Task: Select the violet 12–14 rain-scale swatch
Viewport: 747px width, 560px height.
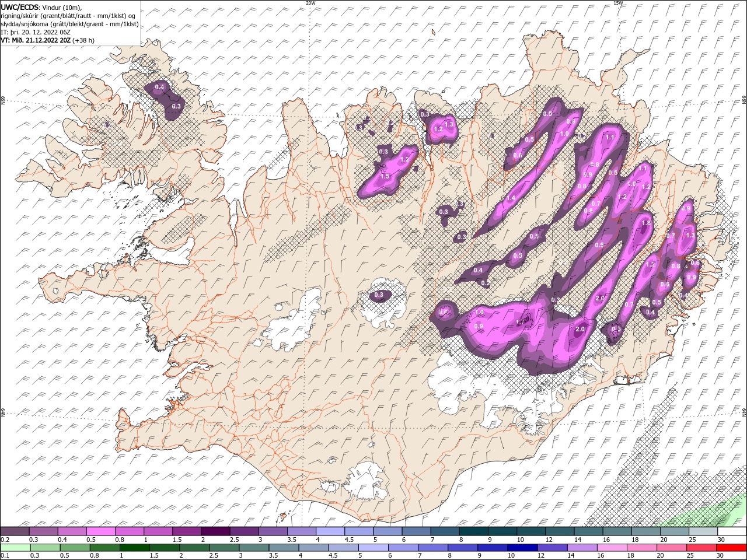Action: pyautogui.click(x=552, y=547)
